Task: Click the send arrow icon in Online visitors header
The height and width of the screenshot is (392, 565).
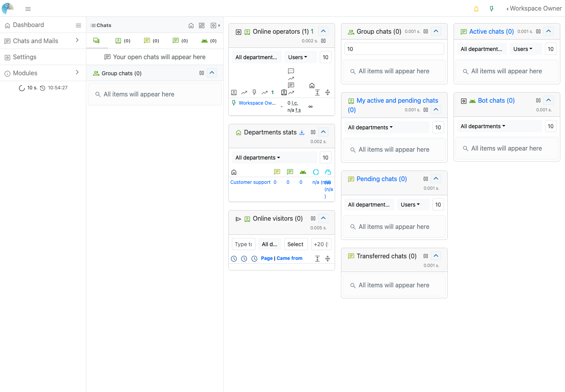Action: 238,219
